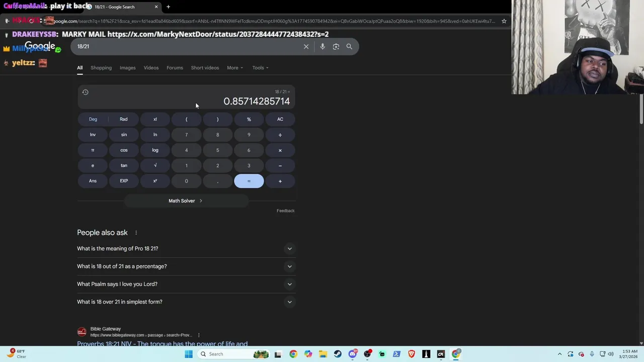Click the browser address bar URL
This screenshot has height=362, width=644.
point(274,21)
